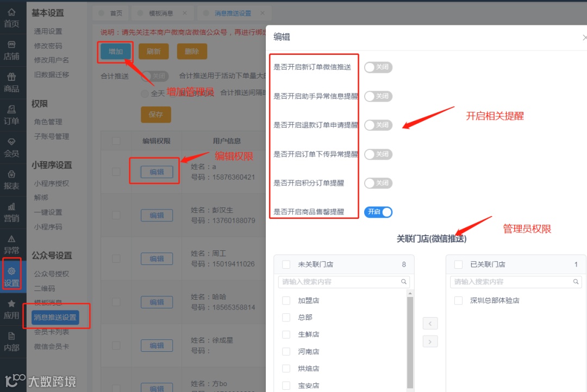Click search icon in 未关联门店 search box

point(403,282)
